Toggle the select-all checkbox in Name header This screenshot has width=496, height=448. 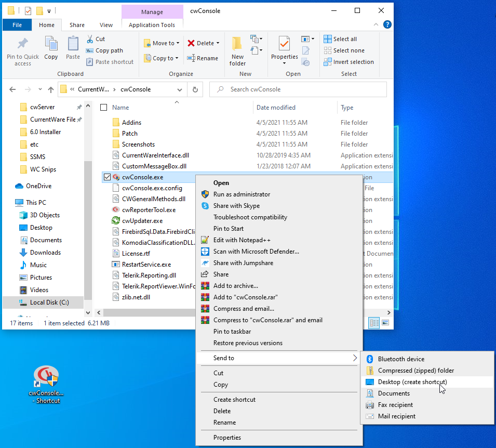pyautogui.click(x=103, y=108)
